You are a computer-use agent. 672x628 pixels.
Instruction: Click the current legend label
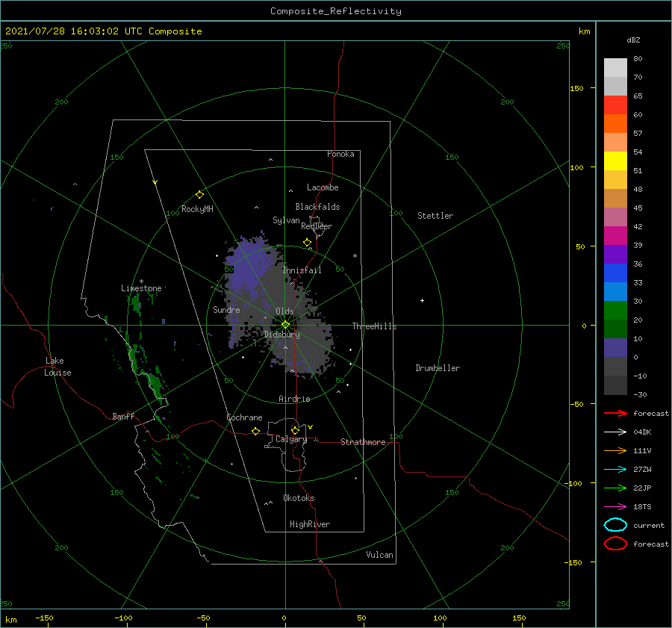[x=649, y=525]
